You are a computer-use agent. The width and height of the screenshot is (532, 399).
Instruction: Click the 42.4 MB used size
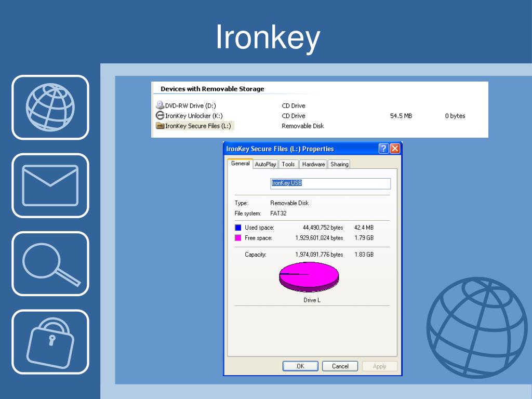point(364,228)
